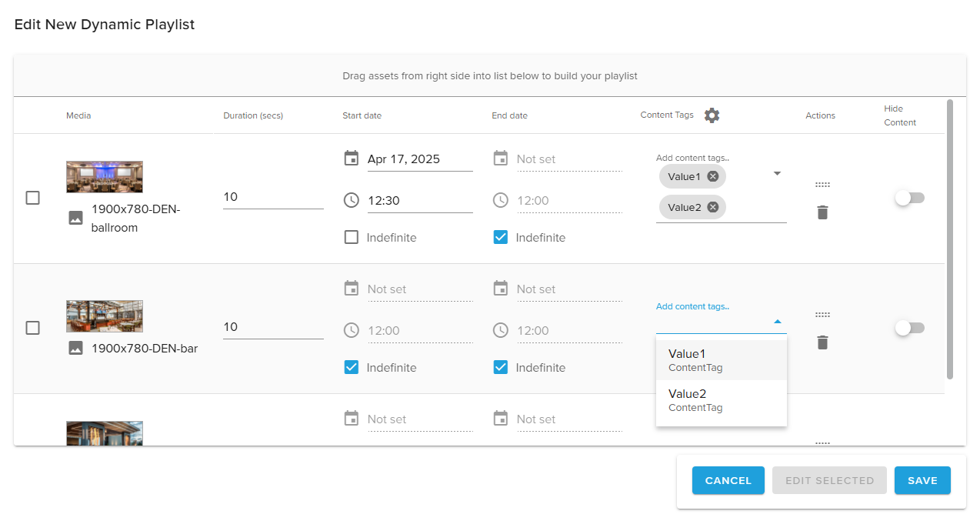980x521 pixels.
Task: Click clock icon beside 12:30 start time
Action: click(x=352, y=200)
